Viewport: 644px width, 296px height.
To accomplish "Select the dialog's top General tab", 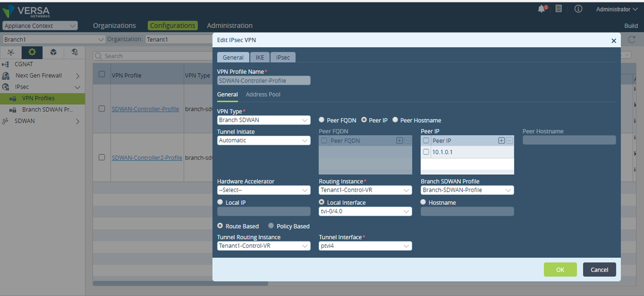I will pos(233,57).
